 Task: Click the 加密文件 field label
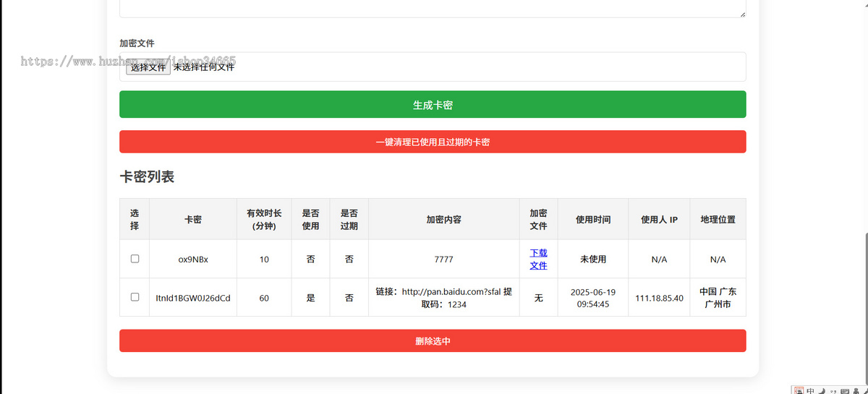click(x=137, y=43)
